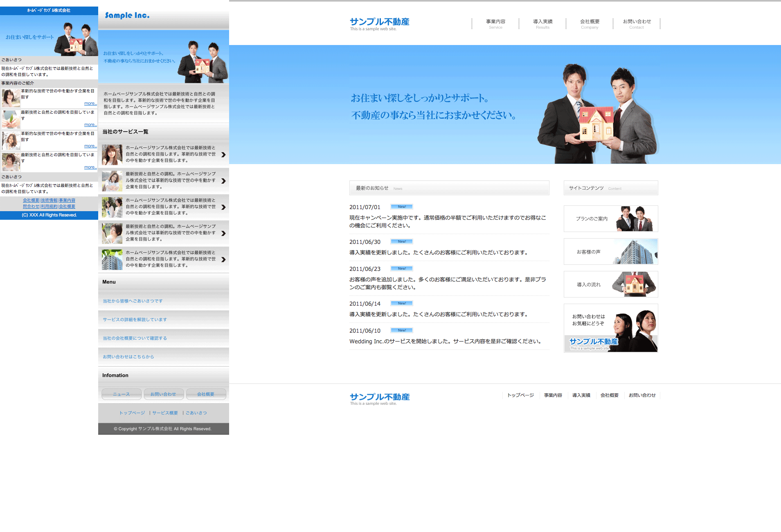
Task: Open the 事業内容 Service navigation item
Action: pyautogui.click(x=495, y=24)
